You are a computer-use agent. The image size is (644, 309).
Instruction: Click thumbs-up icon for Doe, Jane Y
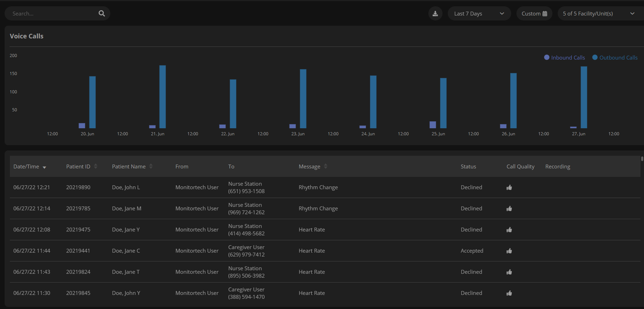509,229
